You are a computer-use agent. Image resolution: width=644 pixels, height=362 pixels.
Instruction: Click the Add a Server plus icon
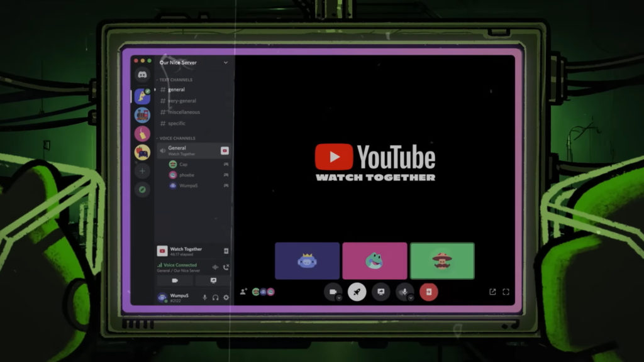click(143, 171)
